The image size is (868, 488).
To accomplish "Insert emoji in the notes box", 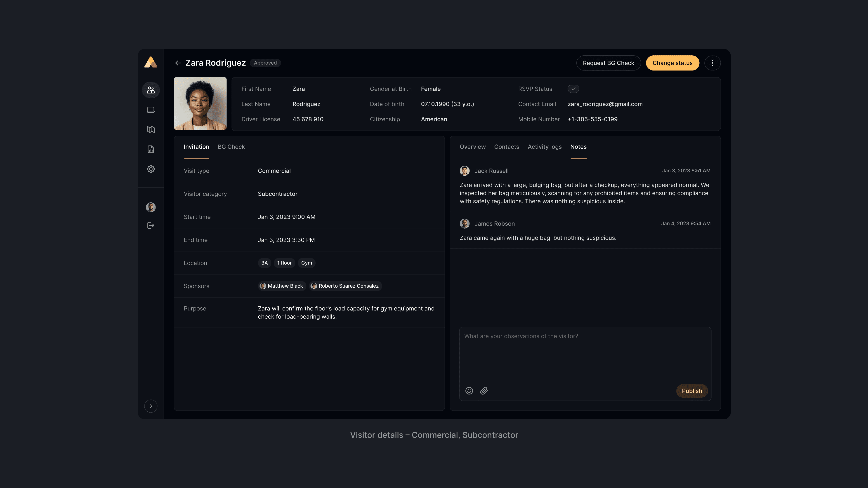I will [469, 391].
